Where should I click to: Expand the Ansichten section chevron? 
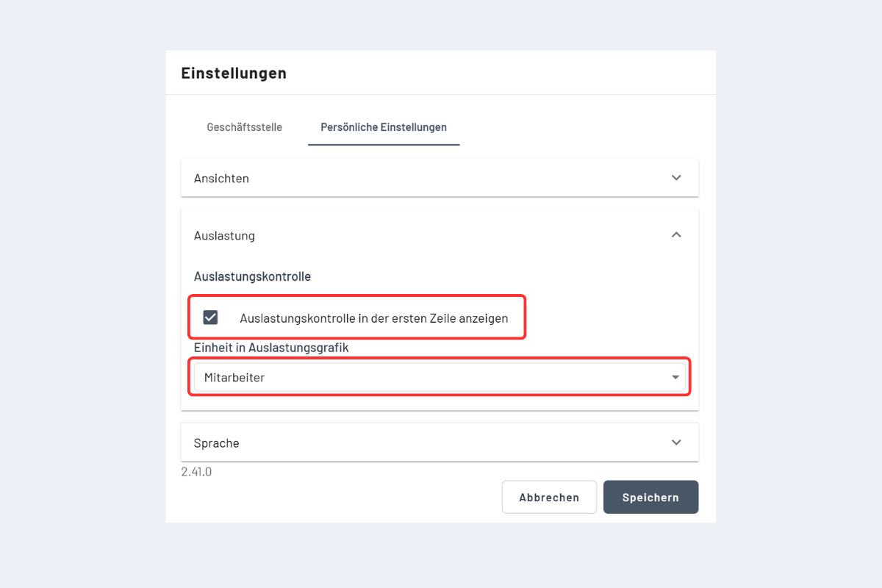(x=676, y=178)
